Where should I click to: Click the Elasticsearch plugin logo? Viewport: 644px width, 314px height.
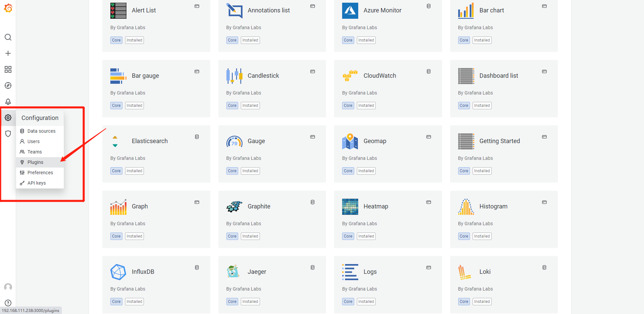pyautogui.click(x=115, y=141)
